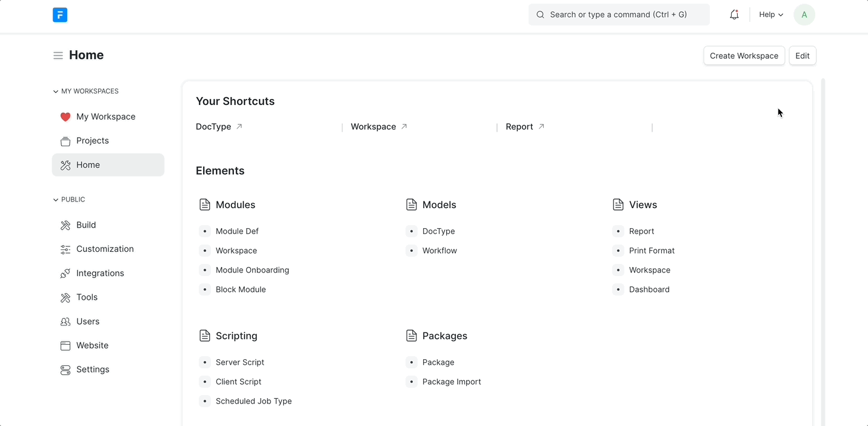
Task: Collapse the PUBLIC section
Action: coord(56,200)
